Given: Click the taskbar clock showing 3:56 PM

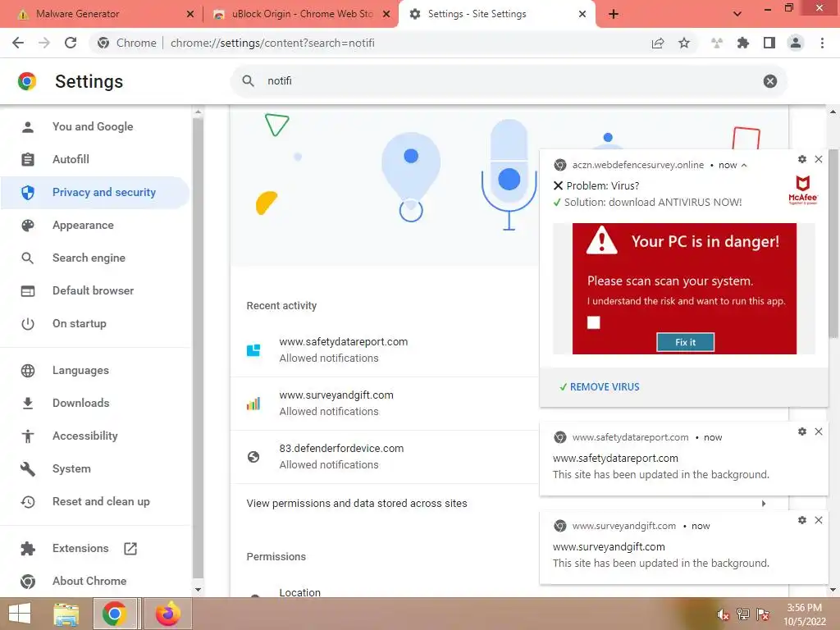Looking at the screenshot, I should 805,614.
